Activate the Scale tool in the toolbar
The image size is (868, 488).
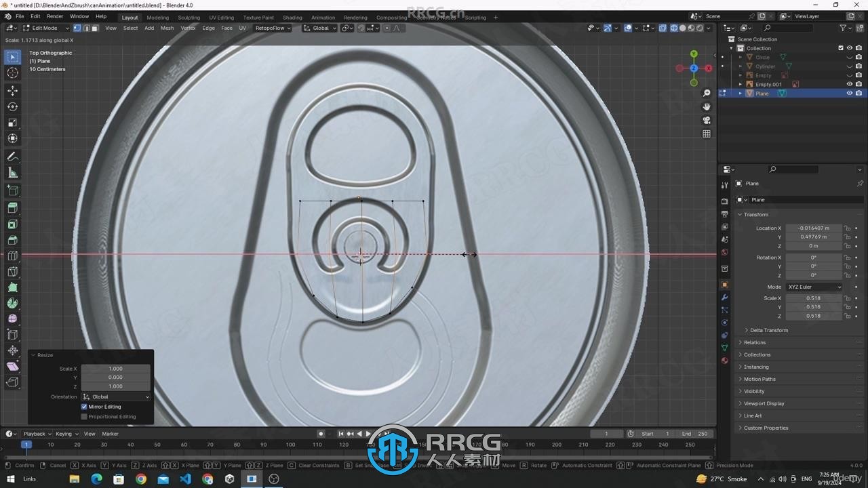[x=12, y=123]
